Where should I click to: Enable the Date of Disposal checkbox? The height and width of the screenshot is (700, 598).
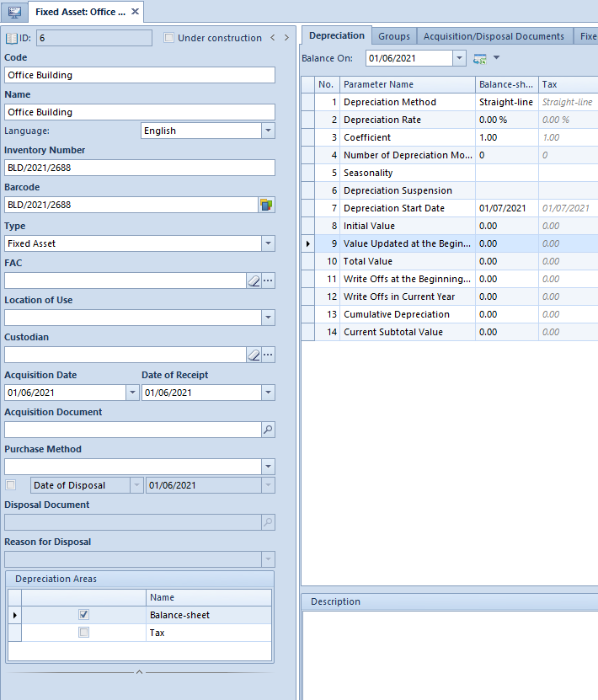point(11,485)
